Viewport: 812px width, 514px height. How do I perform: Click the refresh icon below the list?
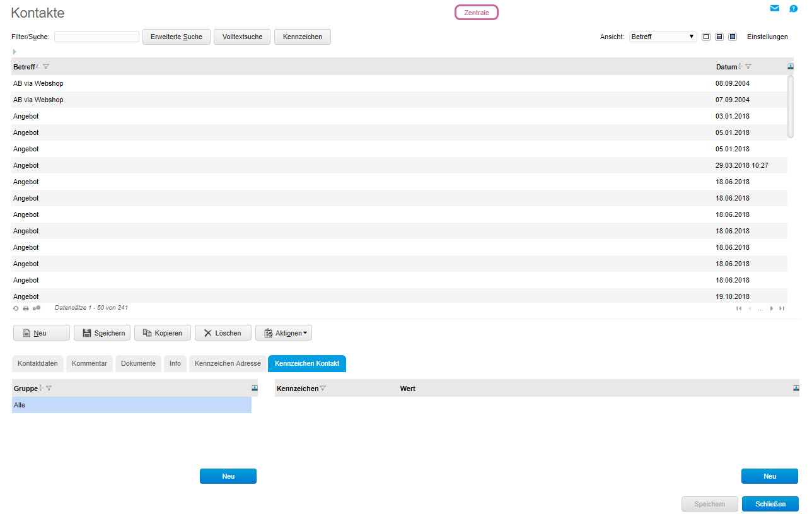coord(16,308)
